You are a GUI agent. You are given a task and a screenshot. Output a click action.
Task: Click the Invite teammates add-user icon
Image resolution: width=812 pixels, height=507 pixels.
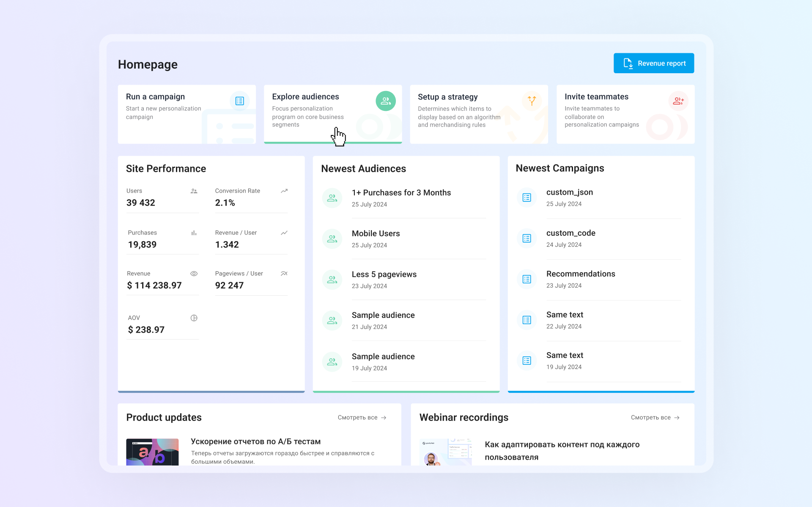click(678, 101)
